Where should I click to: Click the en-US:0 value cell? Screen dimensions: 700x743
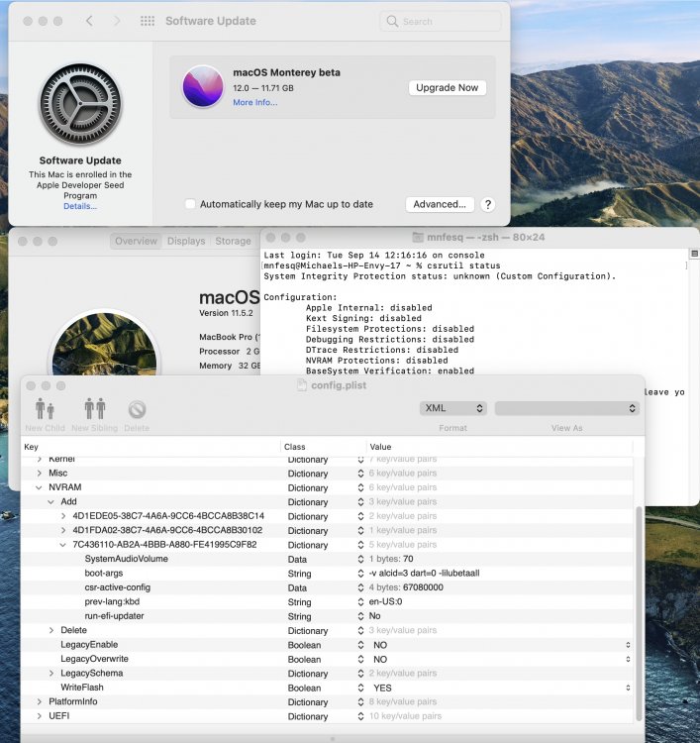pos(385,601)
